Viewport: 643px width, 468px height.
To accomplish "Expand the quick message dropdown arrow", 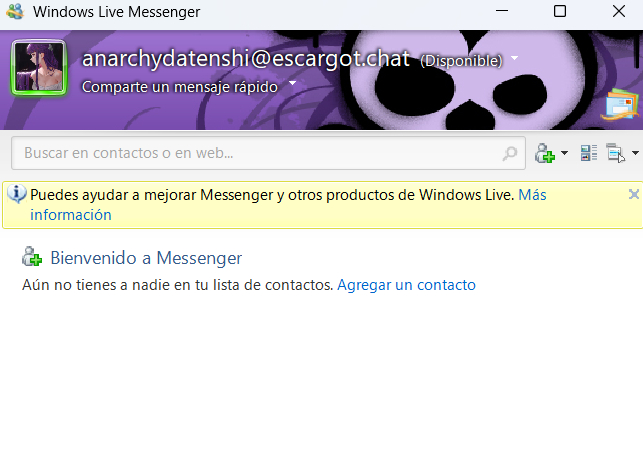I will (x=293, y=85).
